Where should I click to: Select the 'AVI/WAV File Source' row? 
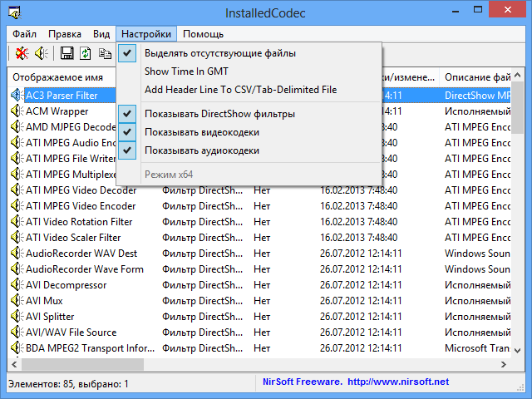[259, 332]
